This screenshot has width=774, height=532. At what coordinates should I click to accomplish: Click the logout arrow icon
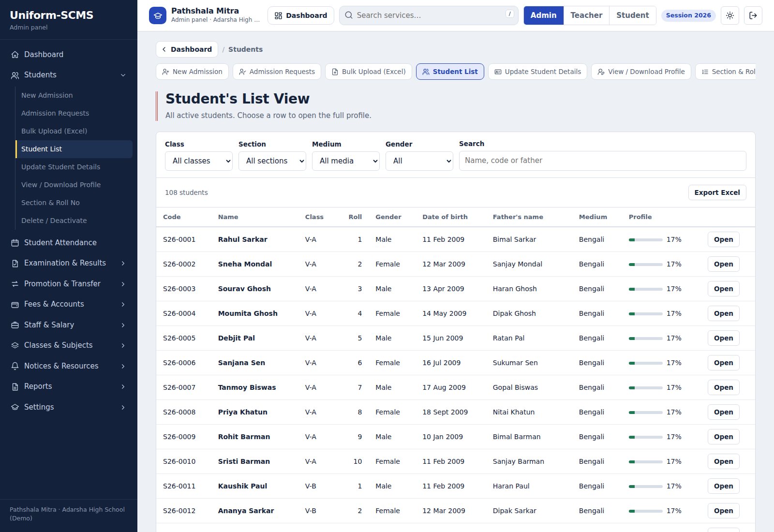point(753,15)
